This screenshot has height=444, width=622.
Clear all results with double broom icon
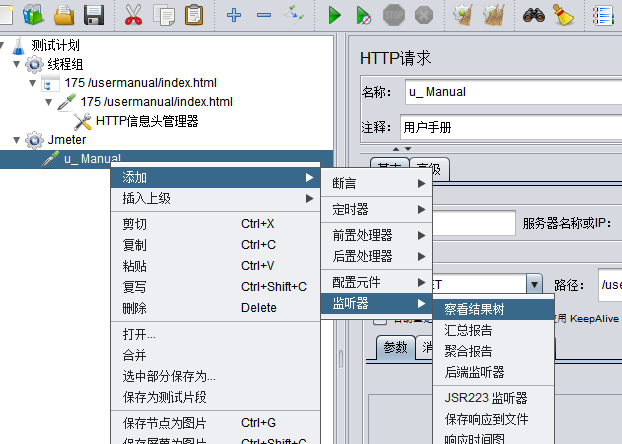coord(493,15)
